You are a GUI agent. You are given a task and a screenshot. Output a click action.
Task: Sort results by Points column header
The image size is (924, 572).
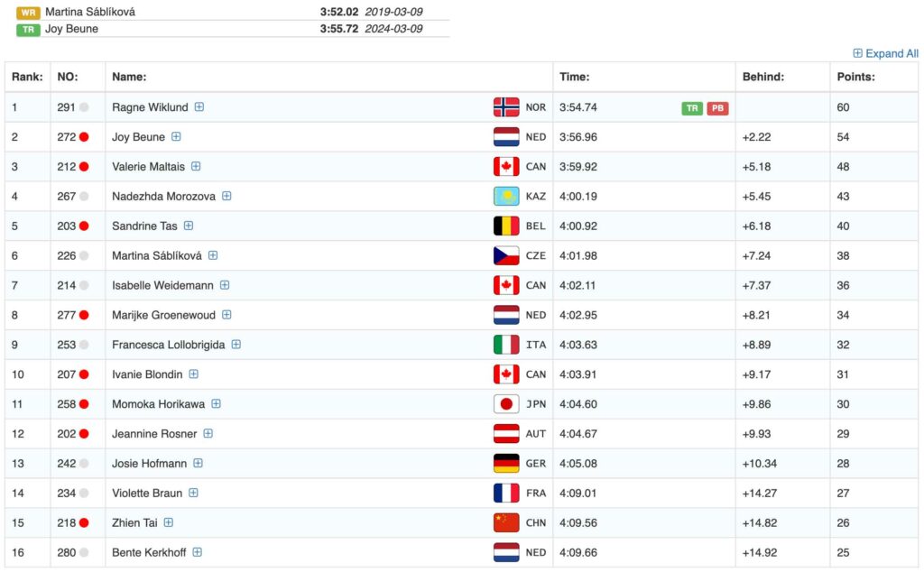855,77
